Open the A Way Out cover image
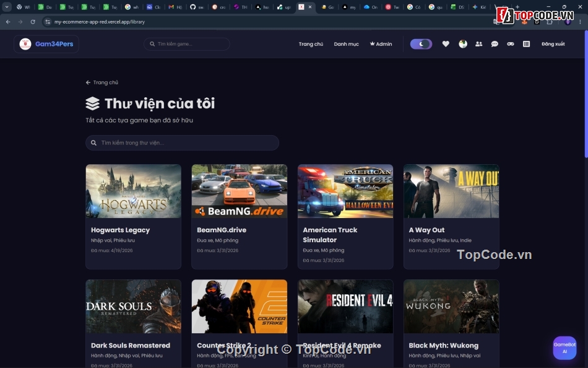 451,191
